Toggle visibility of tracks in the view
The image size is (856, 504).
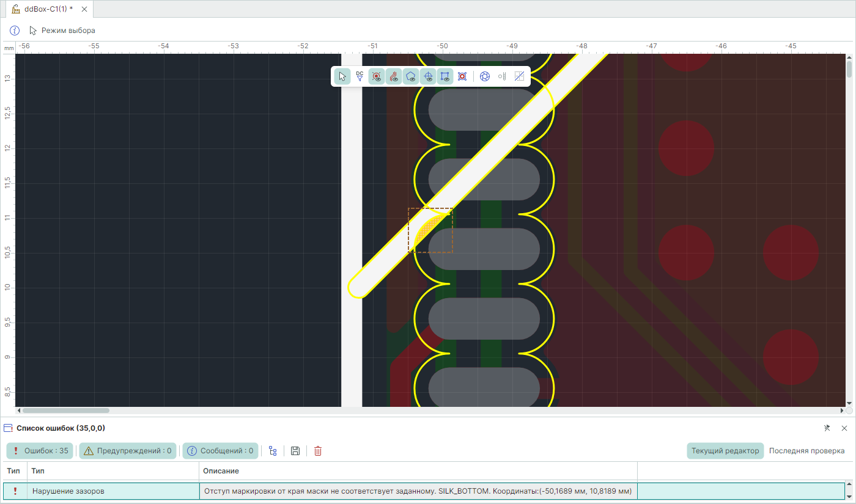tap(394, 76)
